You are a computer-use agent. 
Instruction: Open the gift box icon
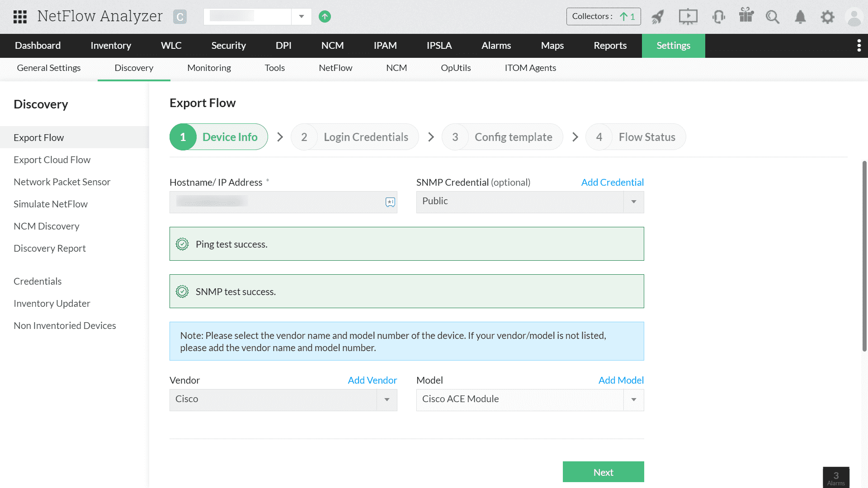tap(746, 15)
